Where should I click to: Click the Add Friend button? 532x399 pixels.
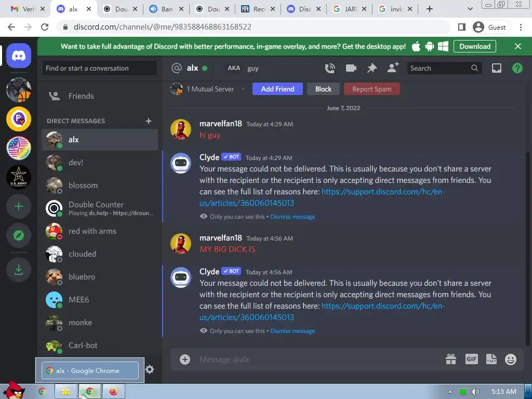[277, 89]
